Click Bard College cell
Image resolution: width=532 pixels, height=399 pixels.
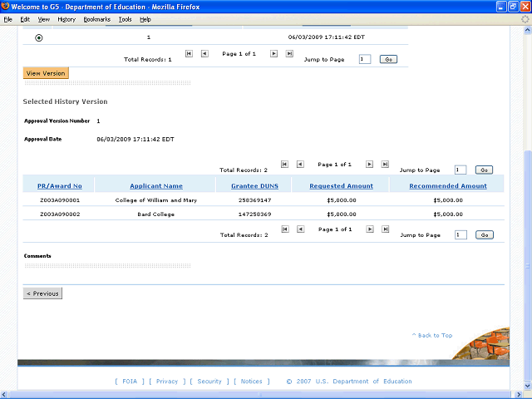[156, 214]
